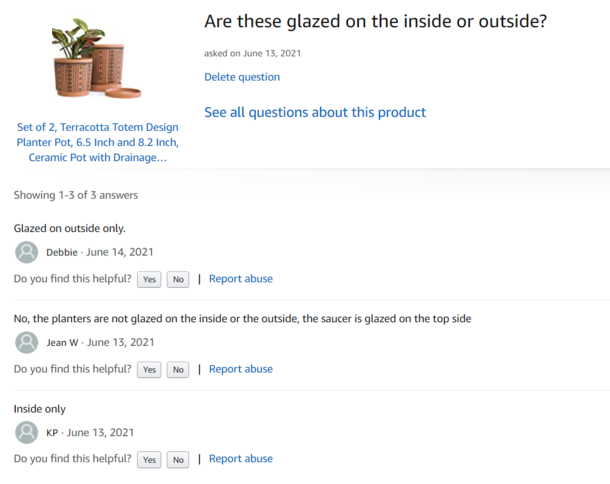Click Jean W's profile avatar icon
Viewport: 610px width, 484px height.
[x=26, y=342]
